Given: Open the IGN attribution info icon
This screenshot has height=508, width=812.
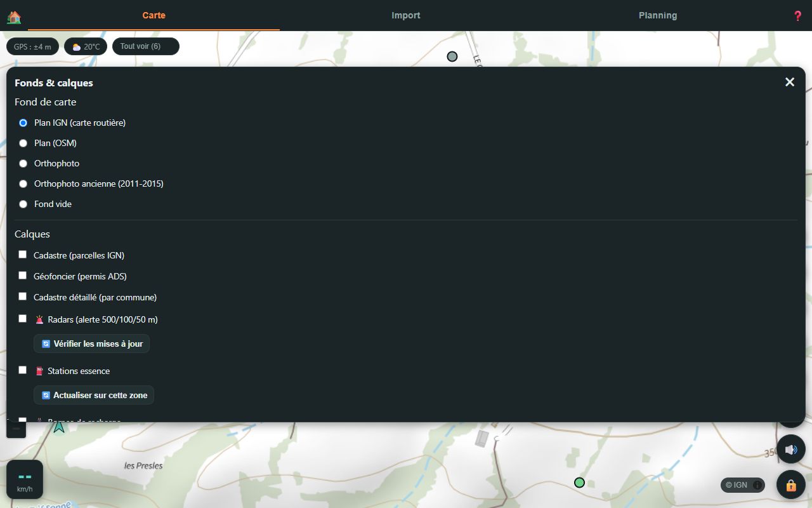Looking at the screenshot, I should point(757,485).
